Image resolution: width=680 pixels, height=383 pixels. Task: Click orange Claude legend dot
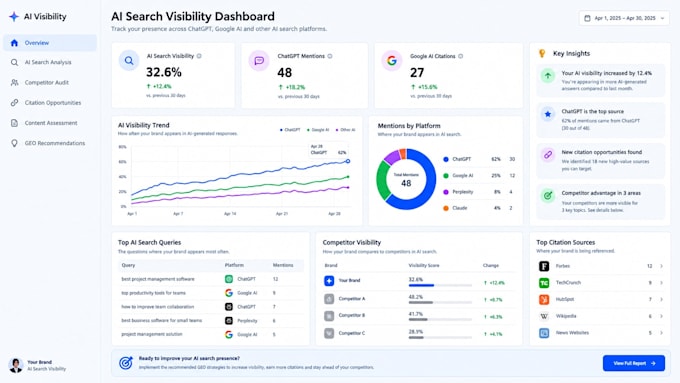point(446,208)
